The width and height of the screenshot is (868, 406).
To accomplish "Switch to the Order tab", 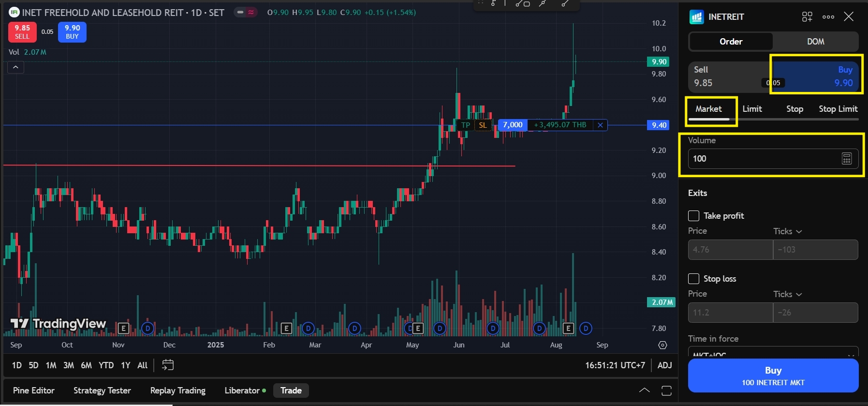I will (x=731, y=42).
